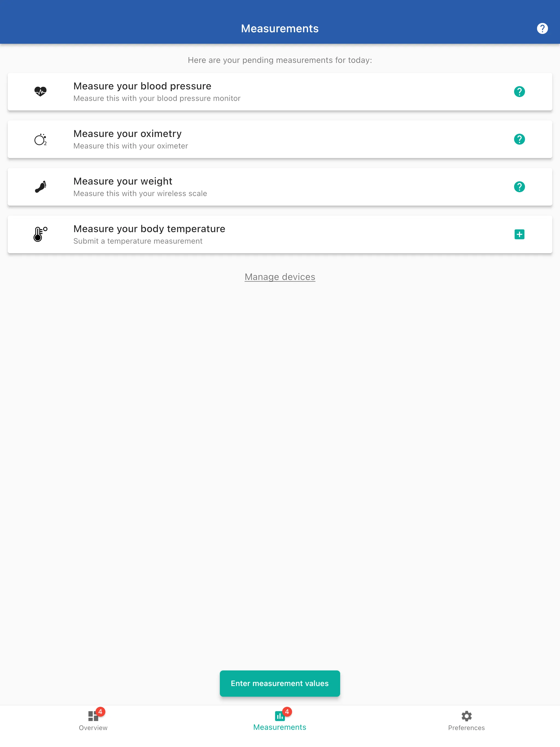
Task: Expand the oximetry measurement entry
Action: tap(280, 139)
